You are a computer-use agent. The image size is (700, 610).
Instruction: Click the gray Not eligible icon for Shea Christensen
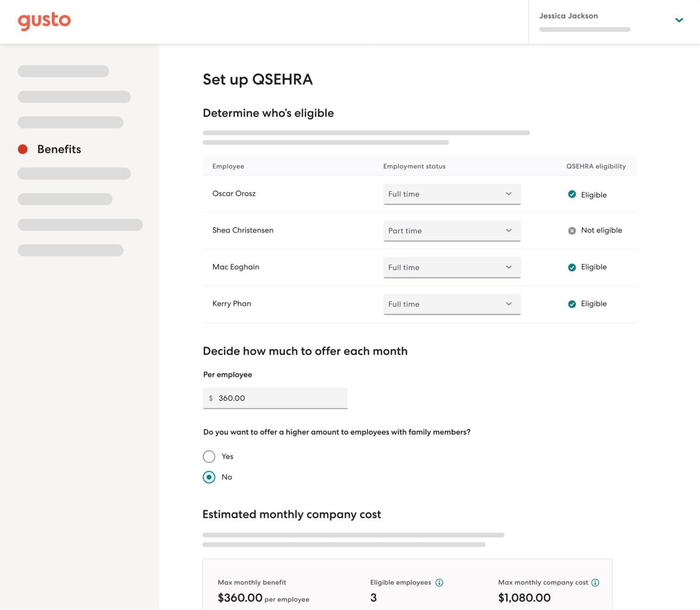click(x=572, y=231)
